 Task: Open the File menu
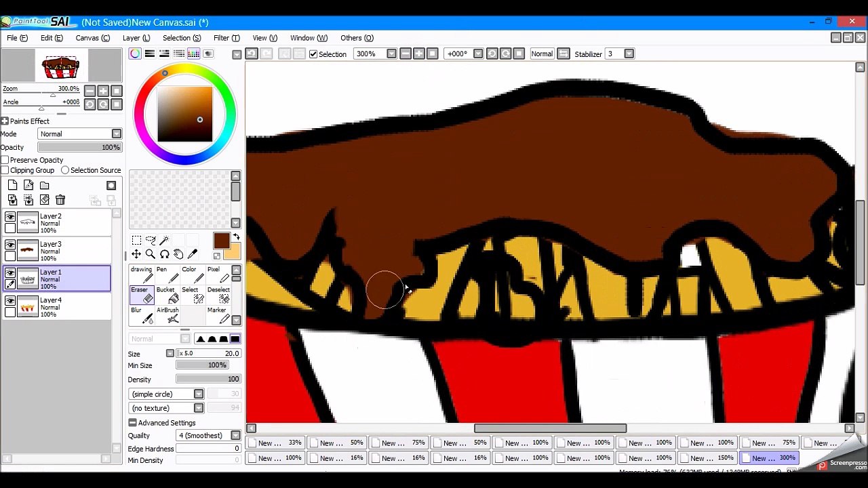18,38
